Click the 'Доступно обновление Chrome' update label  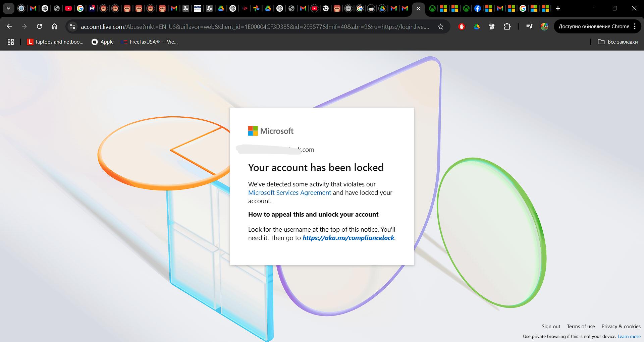tap(594, 26)
